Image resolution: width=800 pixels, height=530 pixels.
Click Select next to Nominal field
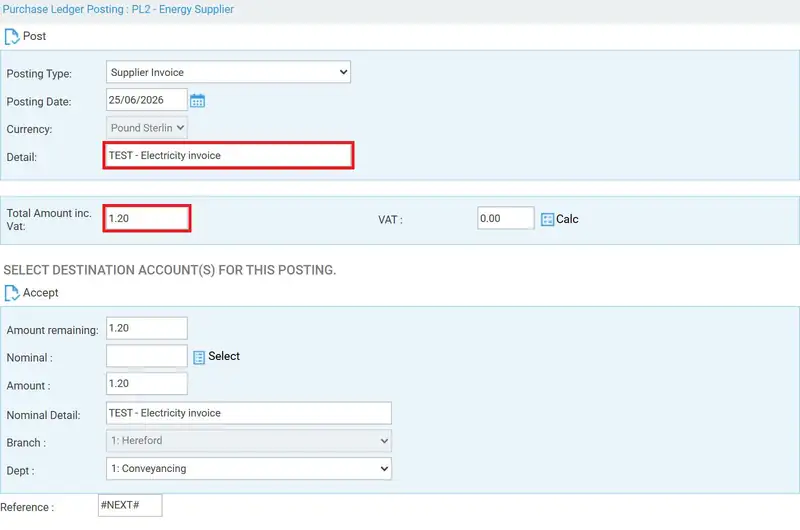223,356
